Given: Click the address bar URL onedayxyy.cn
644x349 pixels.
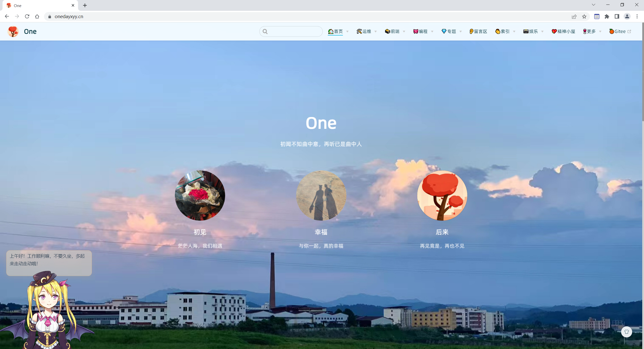Looking at the screenshot, I should (x=69, y=17).
